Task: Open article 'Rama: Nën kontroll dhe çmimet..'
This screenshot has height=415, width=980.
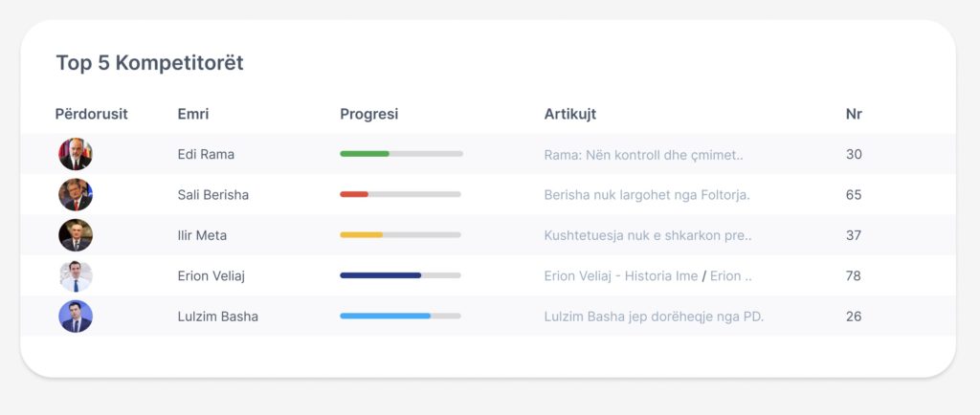Action: (x=643, y=154)
